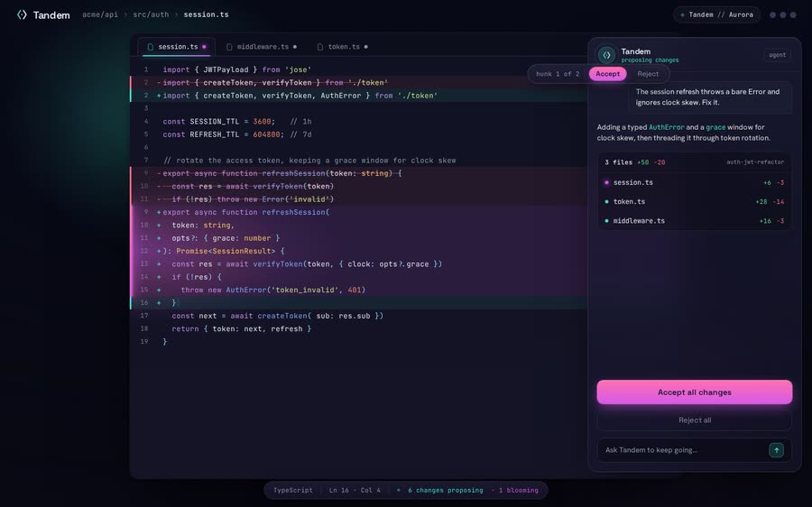This screenshot has width=812, height=507.
Task: Open session.ts in changed files list
Action: click(x=695, y=182)
